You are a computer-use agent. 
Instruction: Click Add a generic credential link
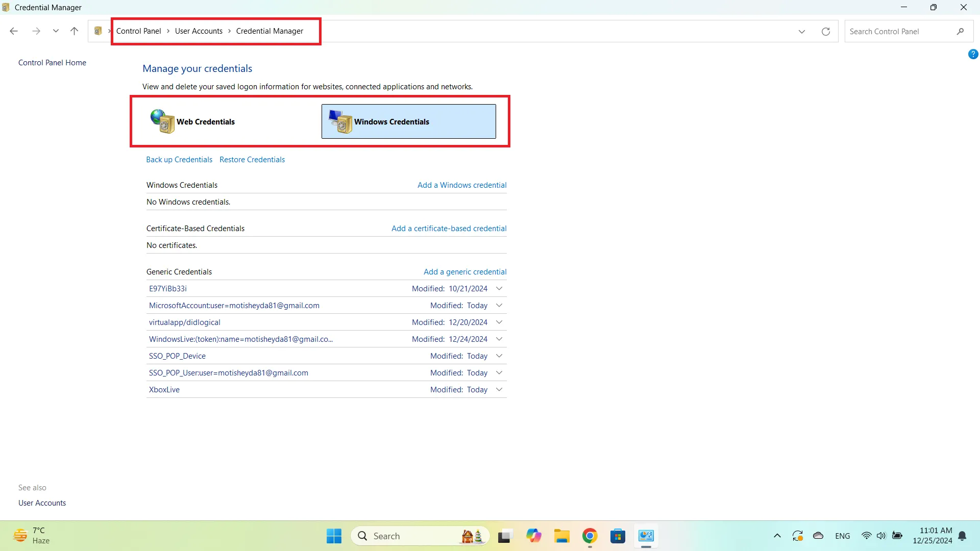point(464,272)
